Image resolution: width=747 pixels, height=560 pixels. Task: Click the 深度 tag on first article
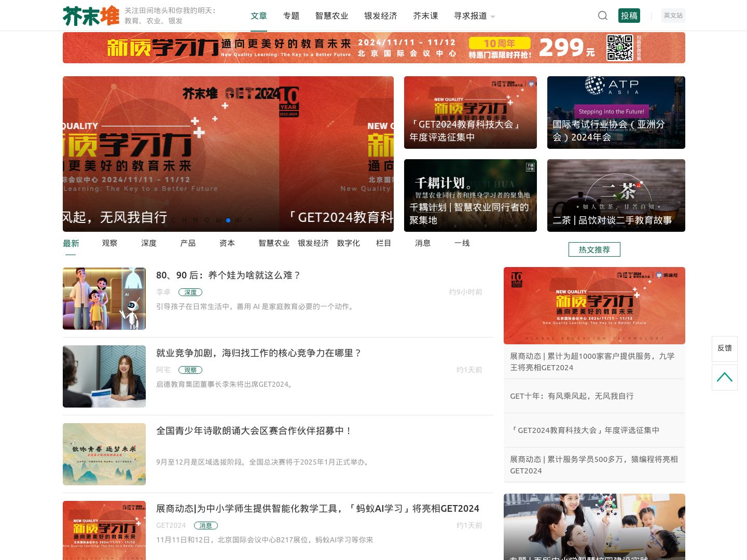pyautogui.click(x=190, y=292)
